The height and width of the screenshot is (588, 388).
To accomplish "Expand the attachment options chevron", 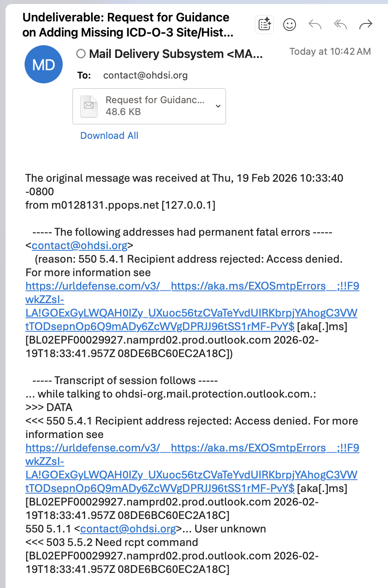I will point(218,106).
